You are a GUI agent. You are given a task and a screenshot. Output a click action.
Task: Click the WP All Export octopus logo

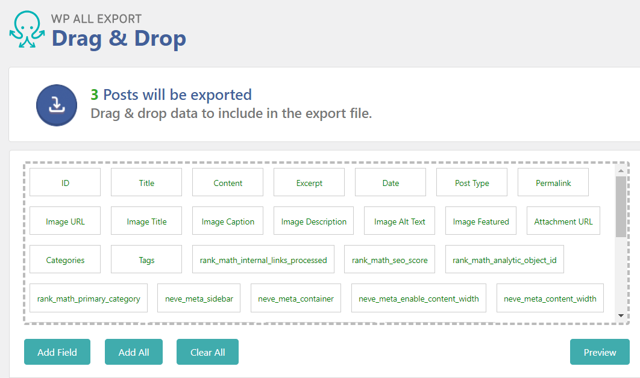(27, 29)
